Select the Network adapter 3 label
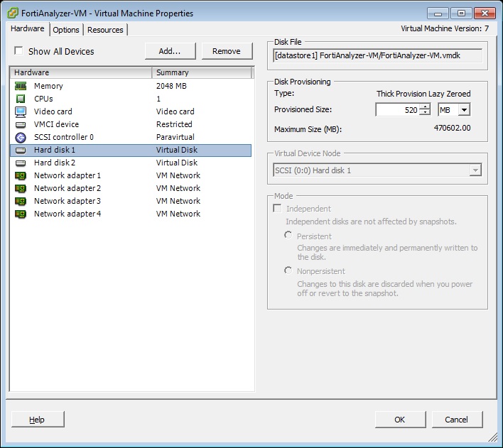This screenshot has width=503, height=448. pos(67,202)
